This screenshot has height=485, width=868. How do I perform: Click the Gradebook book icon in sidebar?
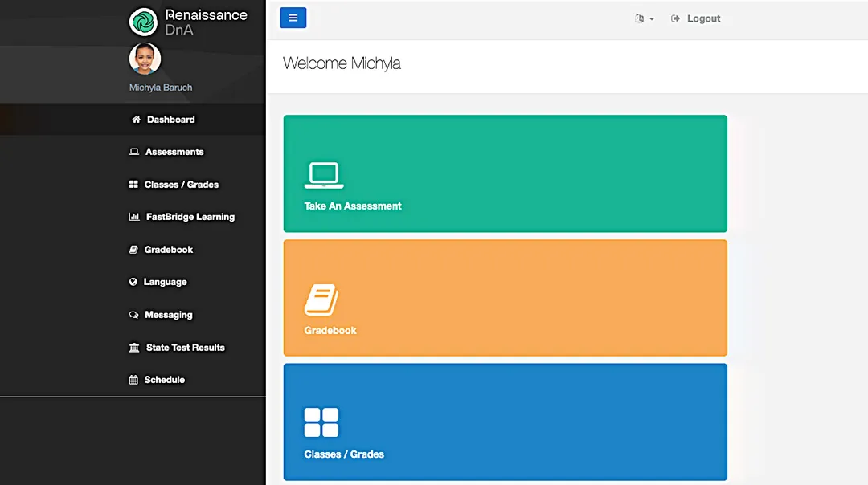[135, 250]
